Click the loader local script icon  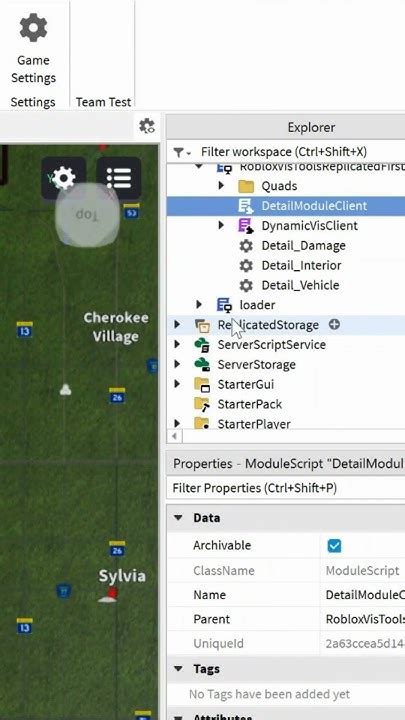point(224,305)
